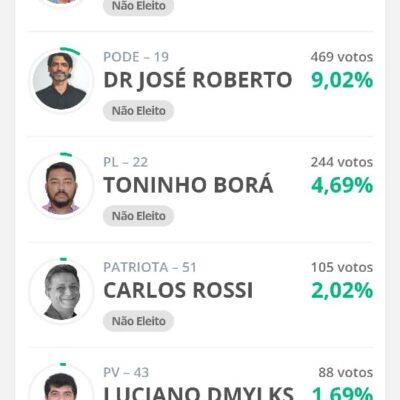
Task: Open Dr José Roberto's candidate photo
Action: click(61, 80)
